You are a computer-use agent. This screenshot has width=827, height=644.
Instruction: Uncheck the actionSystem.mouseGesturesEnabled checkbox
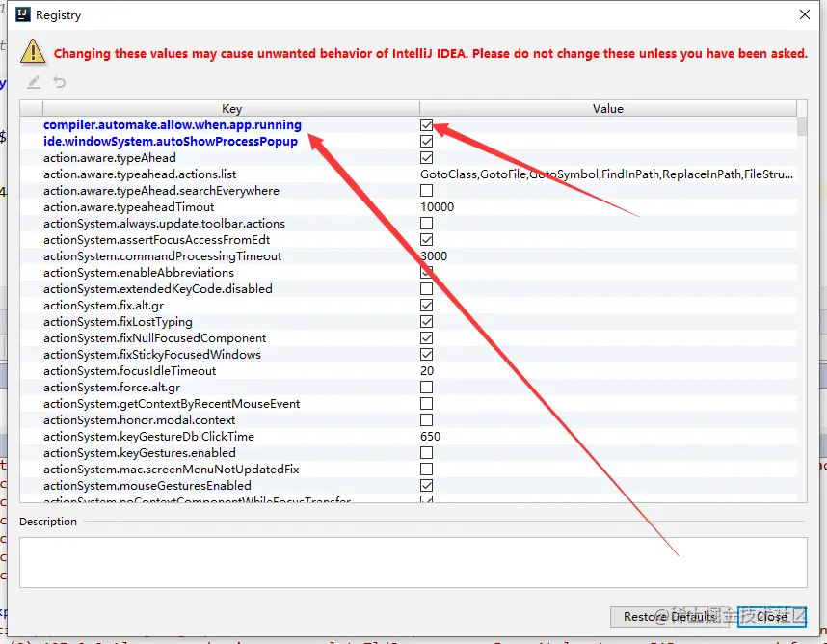(x=426, y=485)
